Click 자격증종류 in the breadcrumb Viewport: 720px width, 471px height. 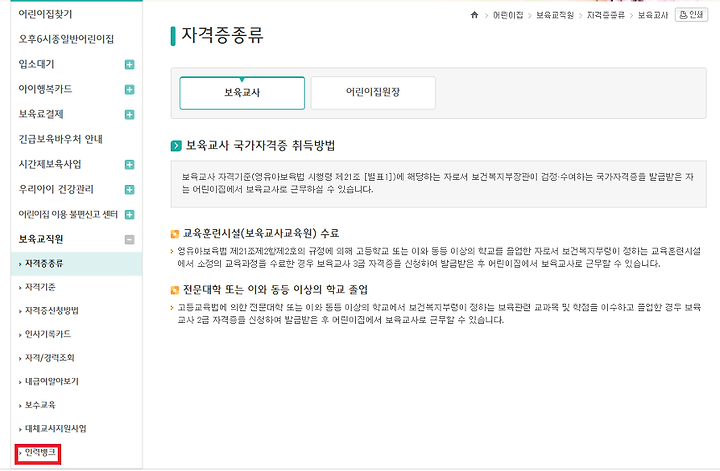[x=606, y=16]
